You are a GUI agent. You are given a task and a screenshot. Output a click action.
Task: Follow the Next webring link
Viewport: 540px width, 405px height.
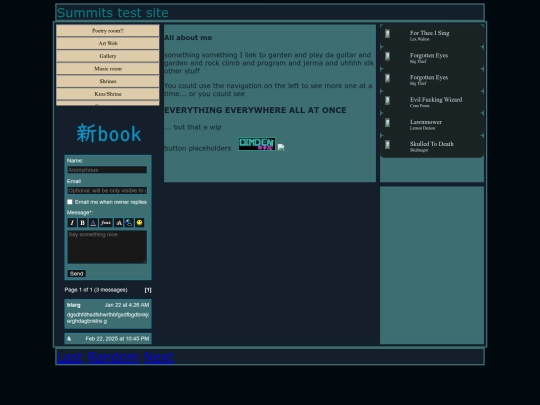(158, 357)
